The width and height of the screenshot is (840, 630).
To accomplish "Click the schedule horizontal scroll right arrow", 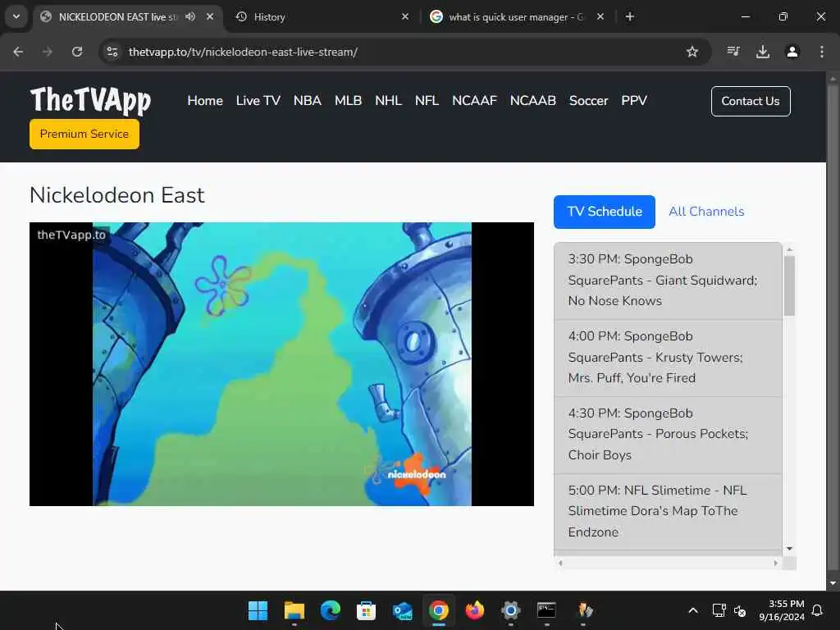I will (775, 563).
